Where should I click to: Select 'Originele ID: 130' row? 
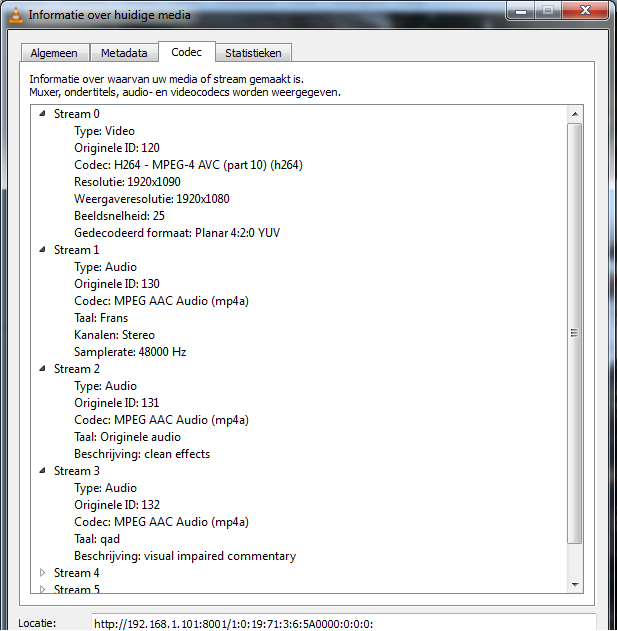click(117, 284)
